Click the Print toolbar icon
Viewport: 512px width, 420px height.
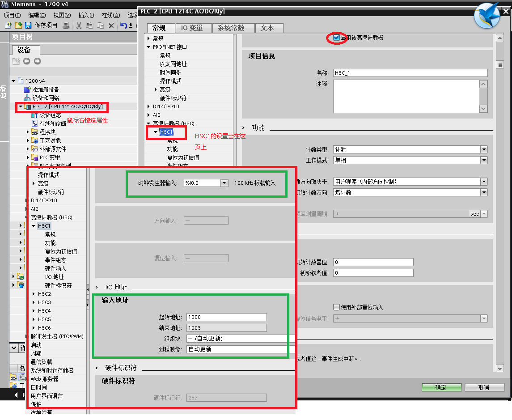tap(66, 25)
